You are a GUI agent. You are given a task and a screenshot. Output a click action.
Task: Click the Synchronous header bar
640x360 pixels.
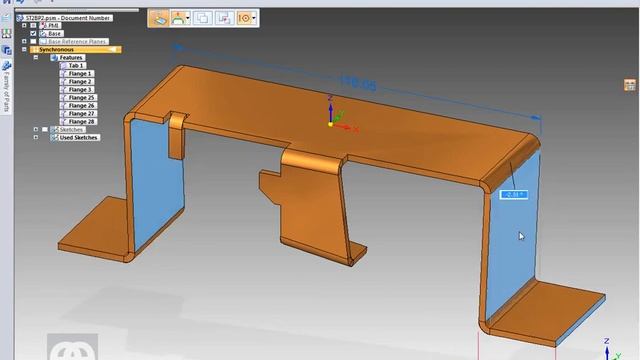pos(76,49)
